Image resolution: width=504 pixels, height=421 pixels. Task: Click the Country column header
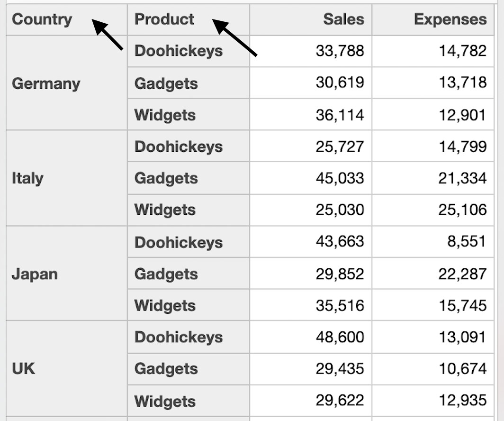66,19
